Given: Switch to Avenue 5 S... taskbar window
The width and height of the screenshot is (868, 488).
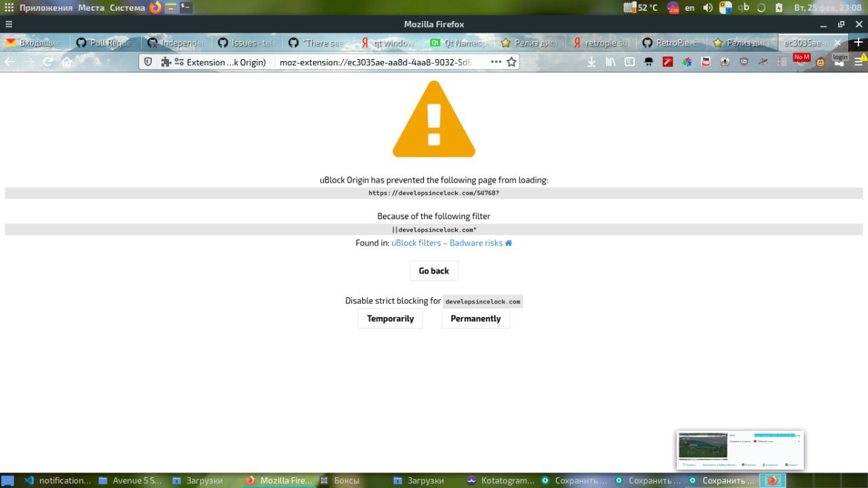Looking at the screenshot, I should [x=131, y=481].
